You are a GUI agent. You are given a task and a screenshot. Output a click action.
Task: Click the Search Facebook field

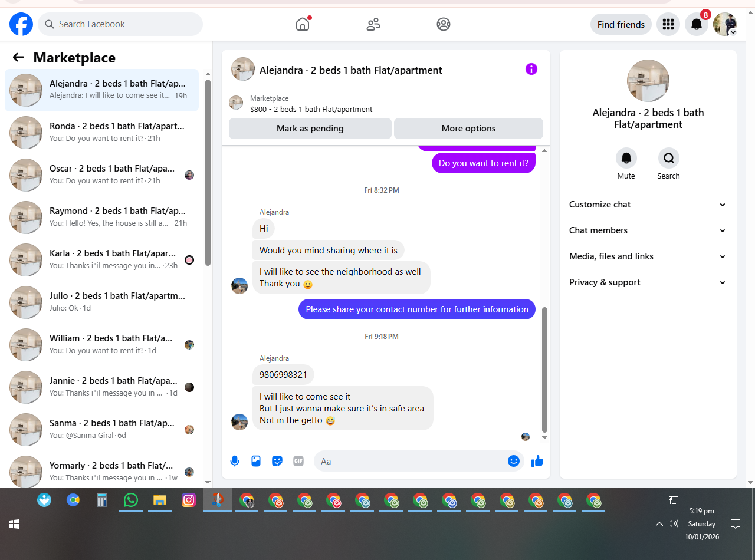click(x=120, y=24)
